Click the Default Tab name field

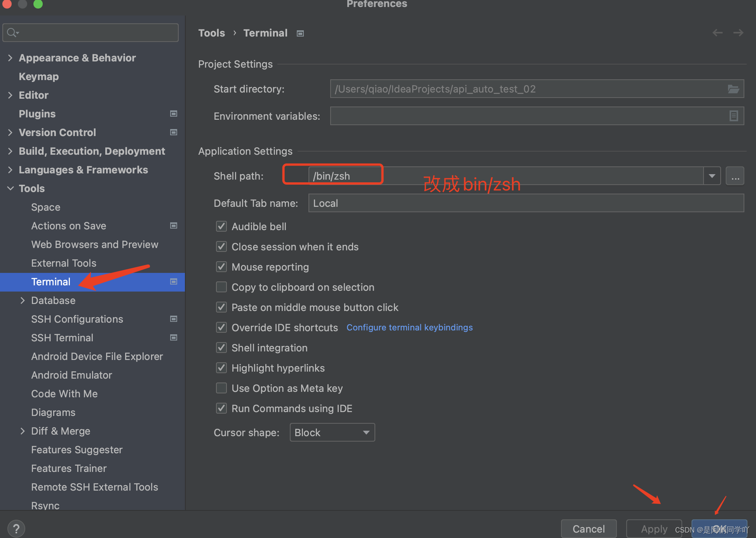[x=526, y=203]
